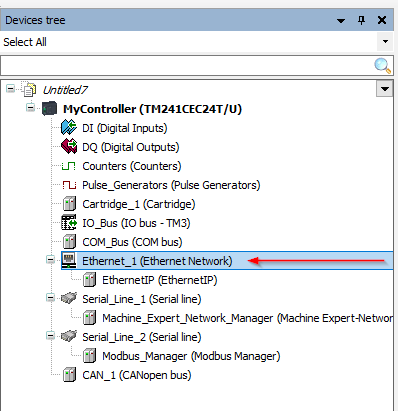
Task: Collapse the MyController tree node
Action: point(31,108)
